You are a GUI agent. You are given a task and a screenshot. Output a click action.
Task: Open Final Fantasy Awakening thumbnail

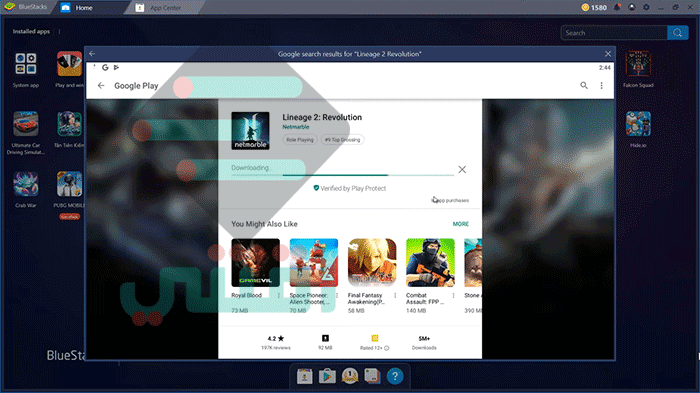coord(372,263)
